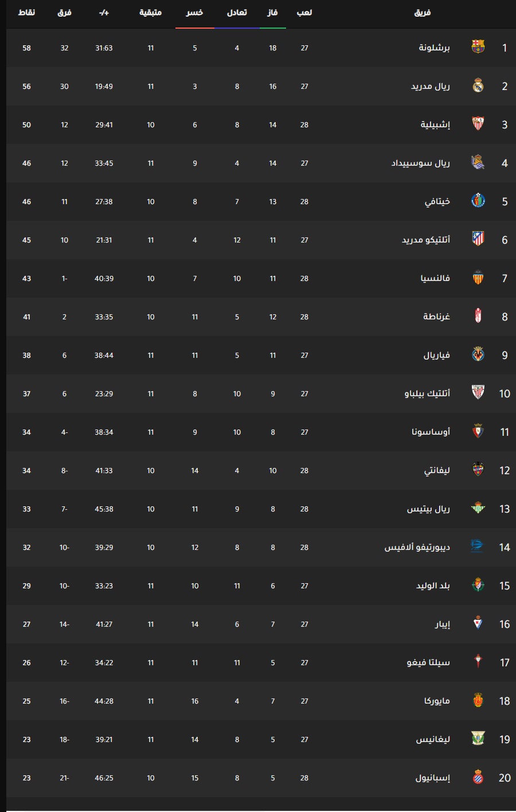Click the Valencia club crest

point(478,278)
